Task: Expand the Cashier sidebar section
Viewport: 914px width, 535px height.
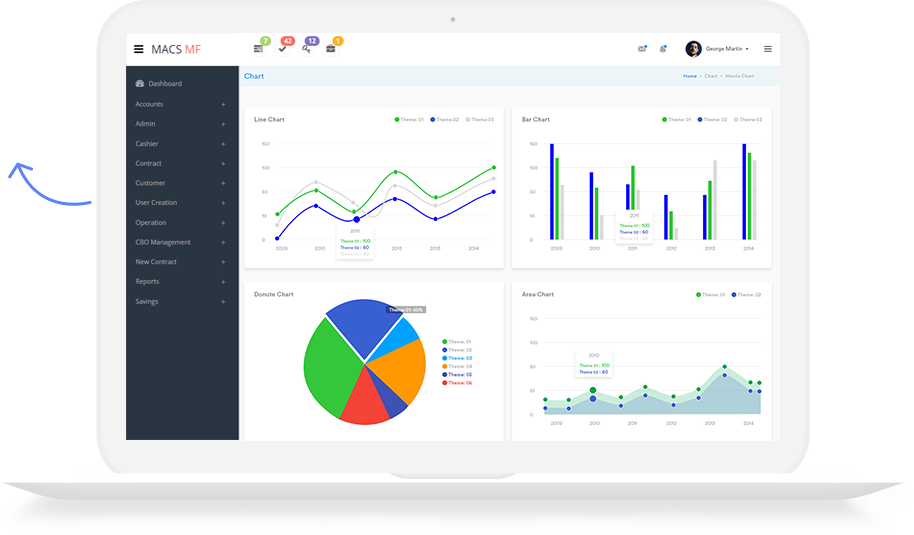Action: coord(147,144)
